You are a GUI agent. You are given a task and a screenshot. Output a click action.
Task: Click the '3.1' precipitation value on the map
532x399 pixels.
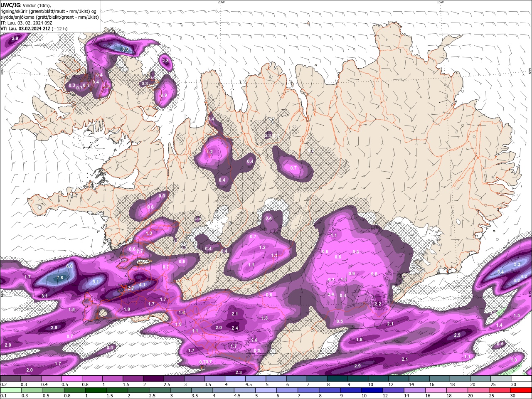[45, 296]
